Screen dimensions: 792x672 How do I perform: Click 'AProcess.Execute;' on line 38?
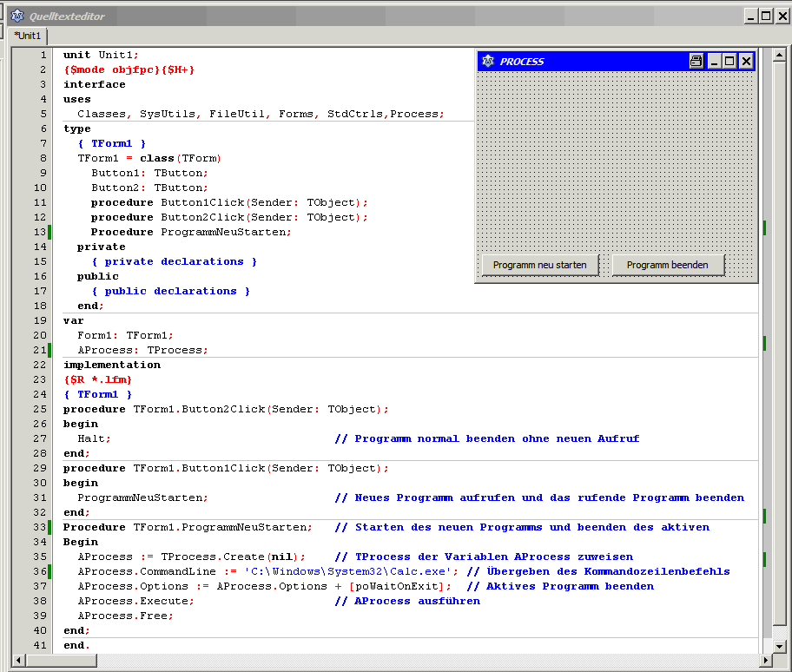pyautogui.click(x=135, y=602)
